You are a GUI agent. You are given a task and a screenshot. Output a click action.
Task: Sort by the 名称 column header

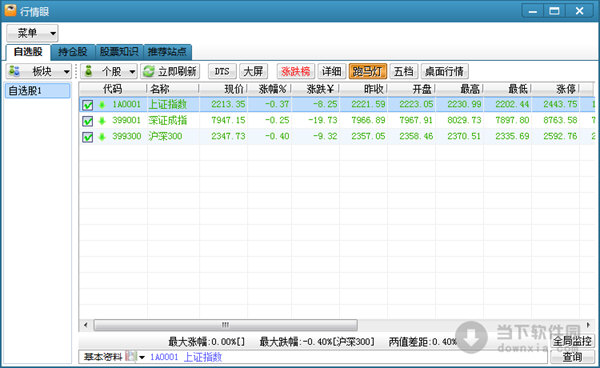point(173,89)
